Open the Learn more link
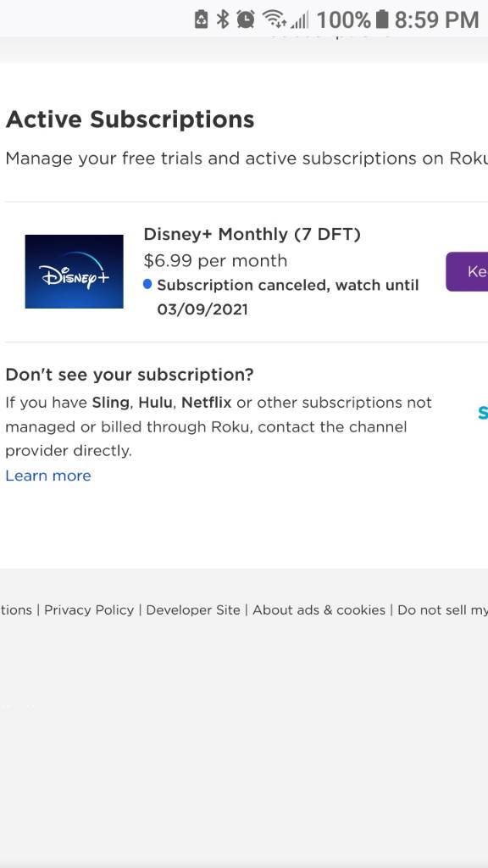 (x=48, y=476)
